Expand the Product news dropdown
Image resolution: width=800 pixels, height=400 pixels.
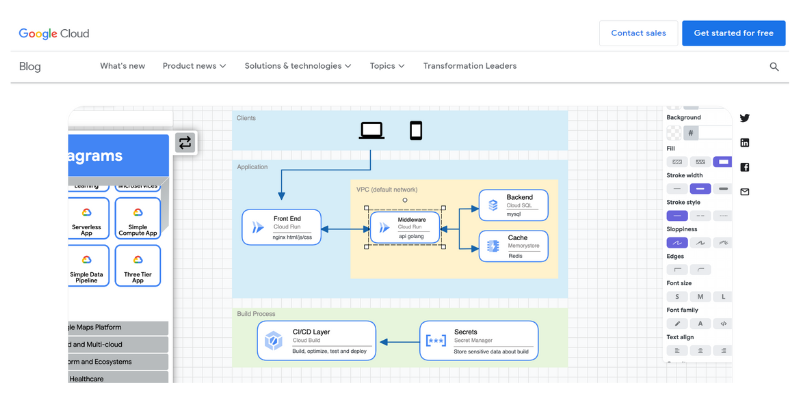click(x=194, y=66)
